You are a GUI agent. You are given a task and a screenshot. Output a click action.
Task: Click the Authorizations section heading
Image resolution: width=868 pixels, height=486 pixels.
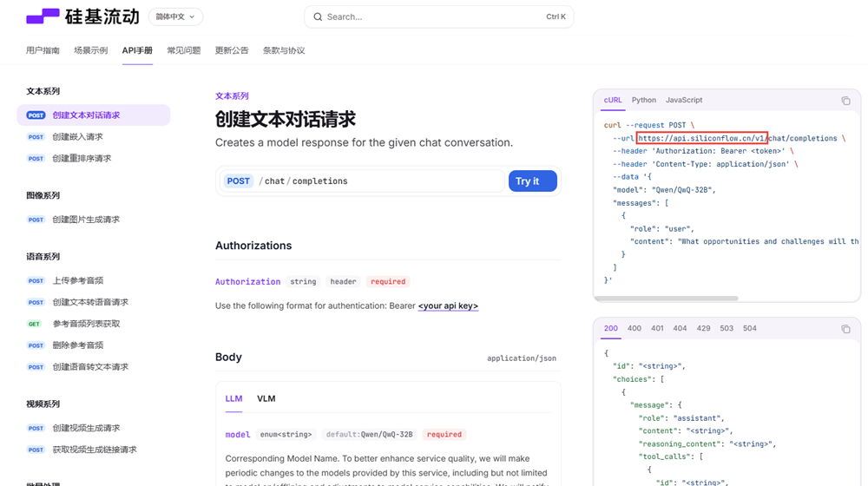pos(253,246)
